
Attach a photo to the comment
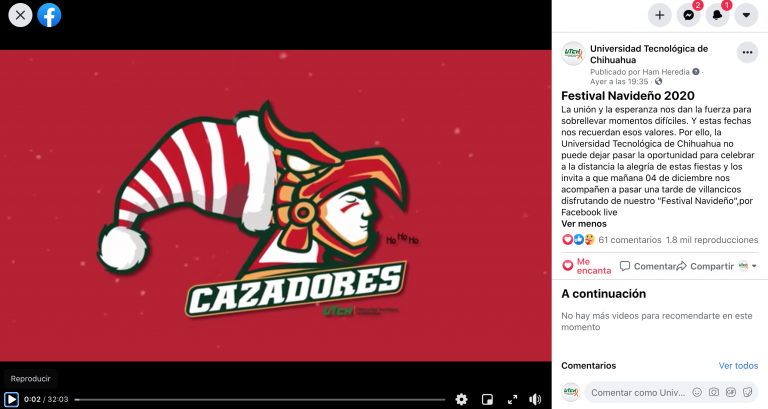tap(714, 392)
